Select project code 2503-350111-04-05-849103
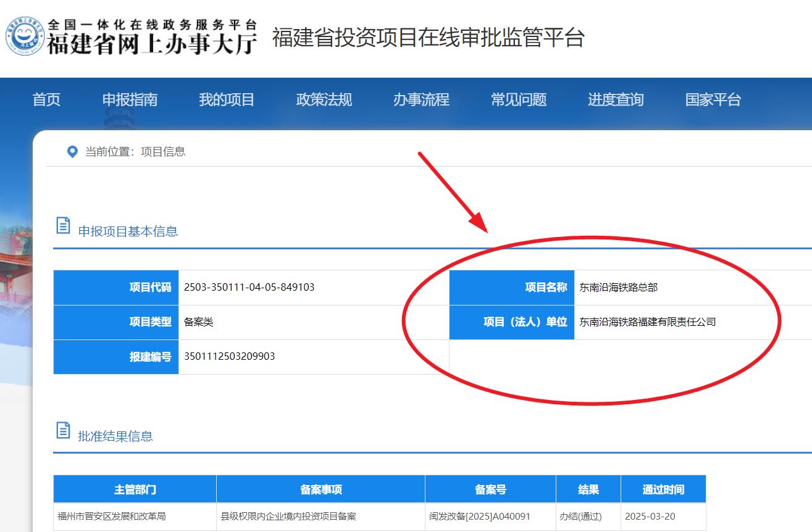 [249, 287]
